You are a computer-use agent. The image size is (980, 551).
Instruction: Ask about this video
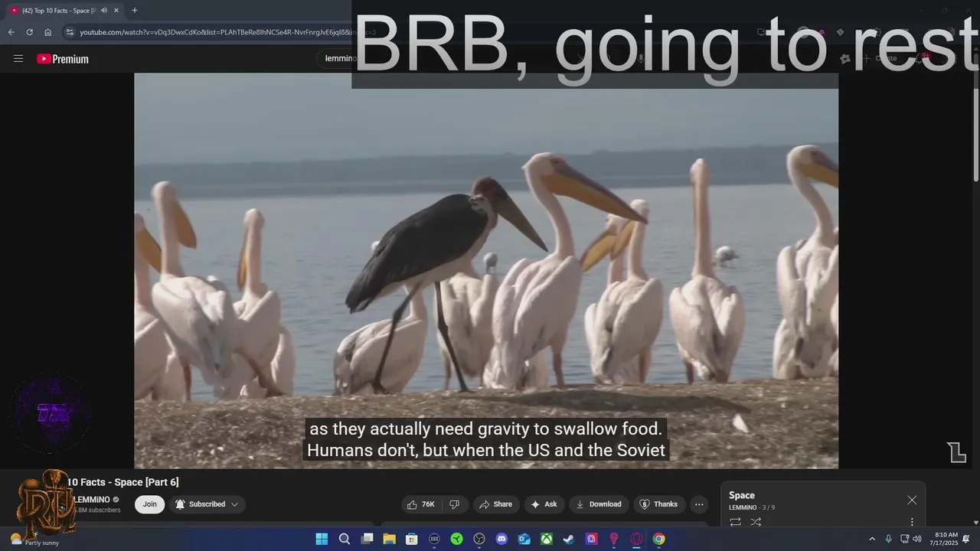point(544,504)
